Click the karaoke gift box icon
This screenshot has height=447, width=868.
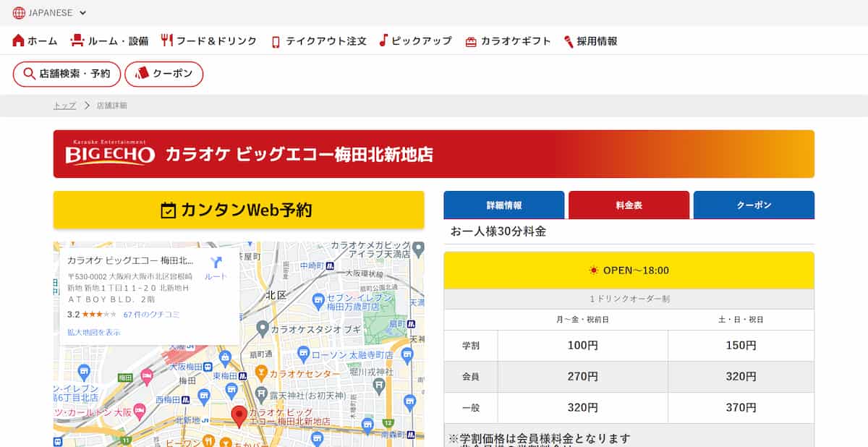tap(471, 41)
